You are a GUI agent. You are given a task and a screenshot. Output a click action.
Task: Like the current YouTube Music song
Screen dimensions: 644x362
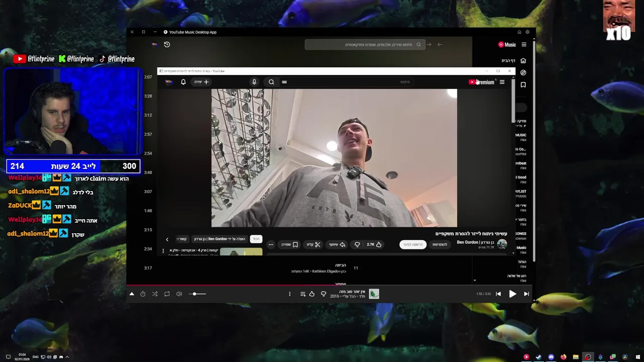[312, 294]
